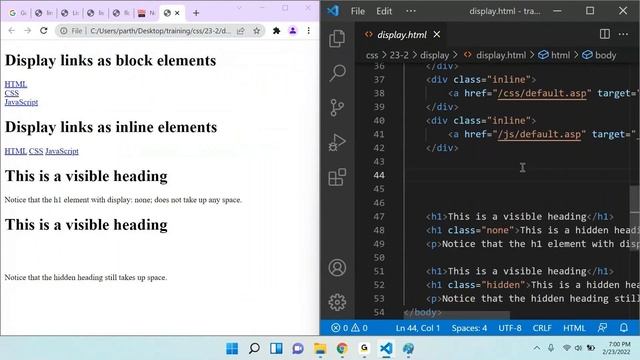Open the Source Control view
The width and height of the screenshot is (640, 360).
pos(337,108)
